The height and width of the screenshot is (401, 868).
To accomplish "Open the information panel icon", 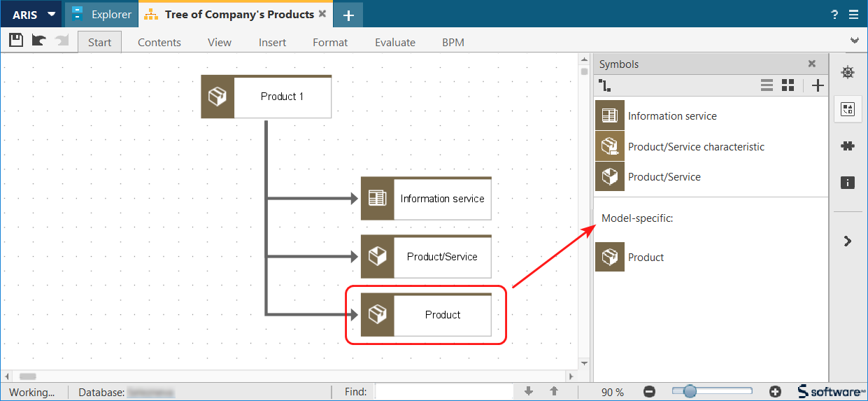I will coord(848,183).
